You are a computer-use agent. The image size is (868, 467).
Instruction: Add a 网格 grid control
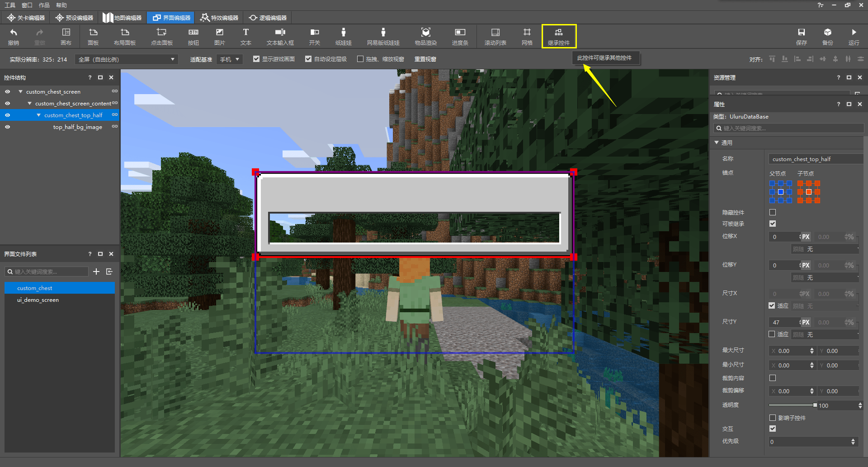pyautogui.click(x=527, y=37)
